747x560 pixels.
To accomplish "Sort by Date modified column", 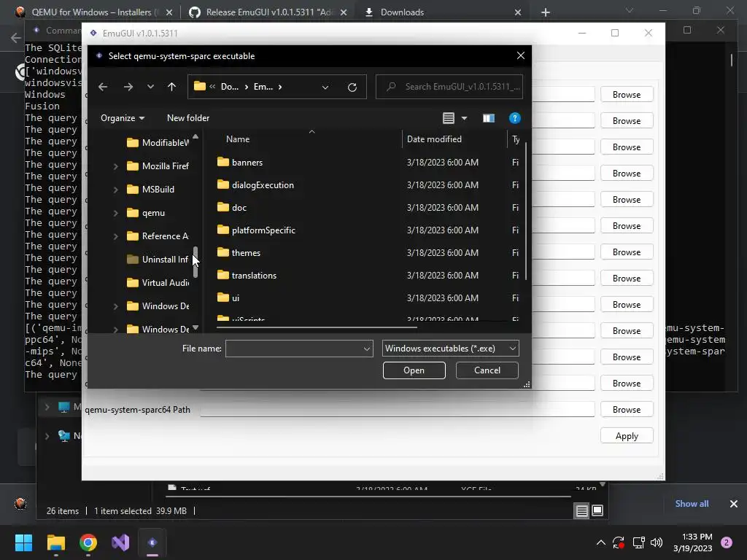I will coord(434,139).
